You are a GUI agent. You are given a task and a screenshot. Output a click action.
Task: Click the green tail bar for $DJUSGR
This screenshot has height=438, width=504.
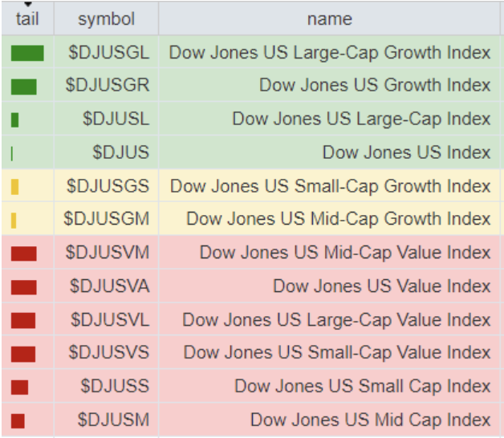(24, 87)
